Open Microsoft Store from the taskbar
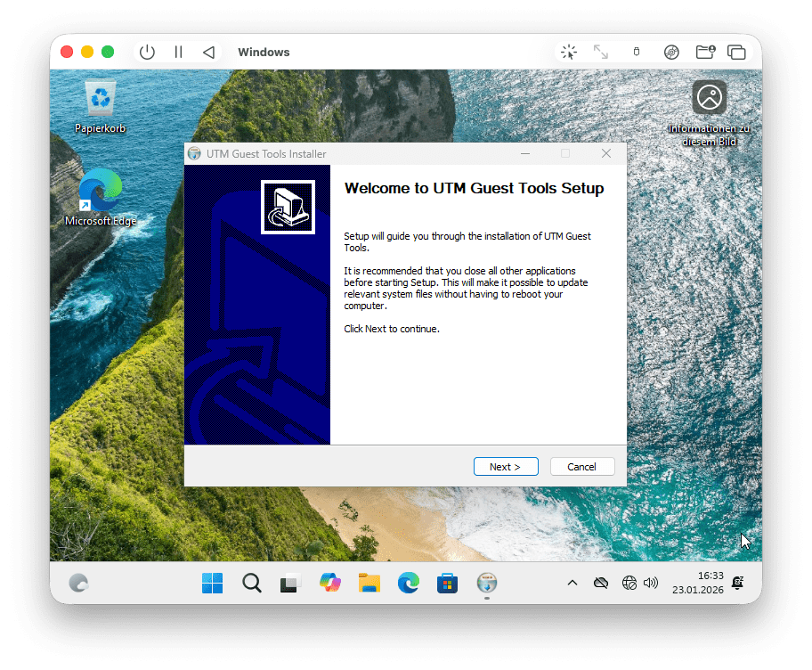Image resolution: width=812 pixels, height=670 pixels. [x=447, y=584]
